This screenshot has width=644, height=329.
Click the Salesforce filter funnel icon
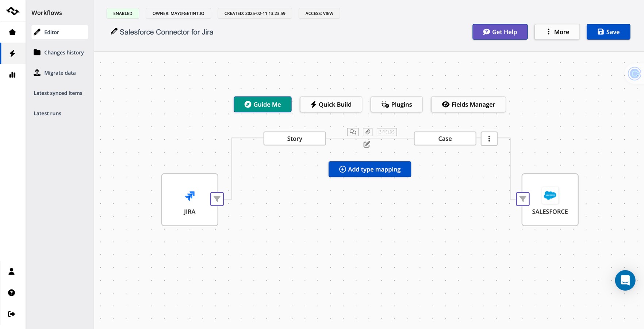(523, 199)
